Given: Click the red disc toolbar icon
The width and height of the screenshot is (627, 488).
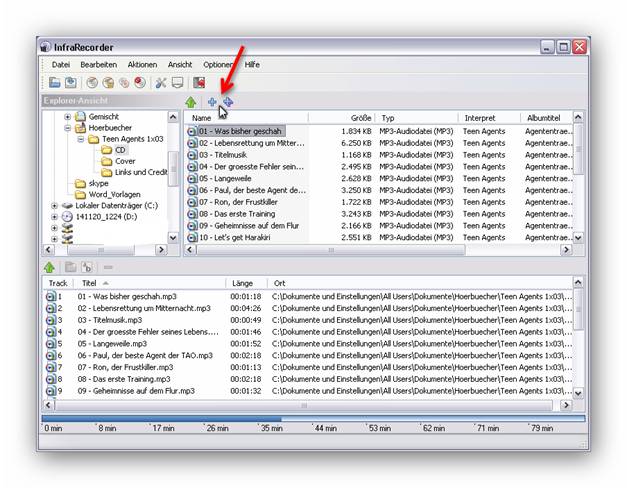Looking at the screenshot, I should tap(140, 83).
